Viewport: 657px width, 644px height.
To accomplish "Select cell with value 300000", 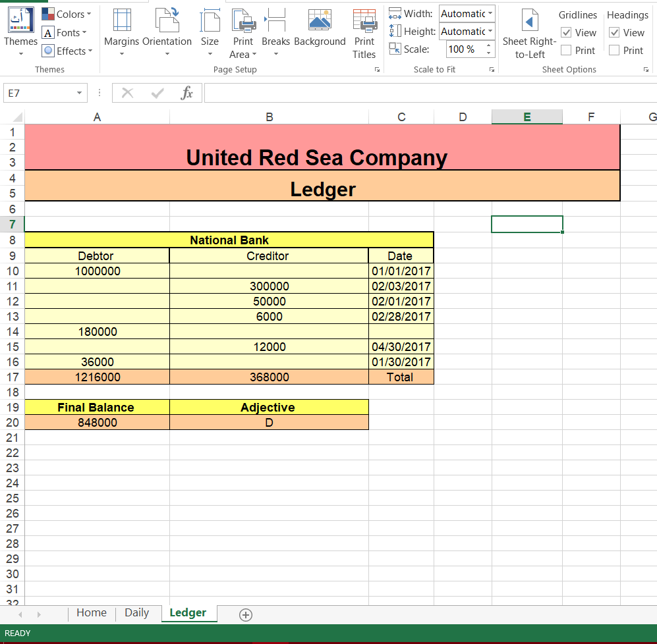I will tap(269, 286).
